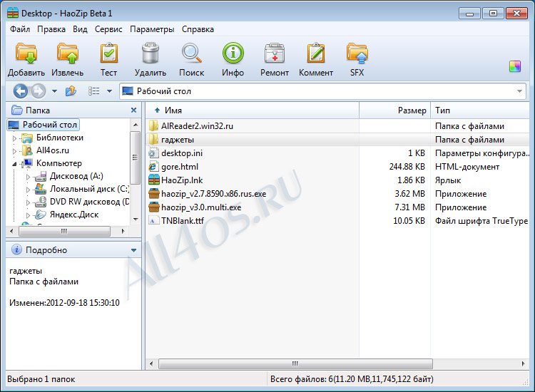Select the desktop.ini file

[x=182, y=153]
